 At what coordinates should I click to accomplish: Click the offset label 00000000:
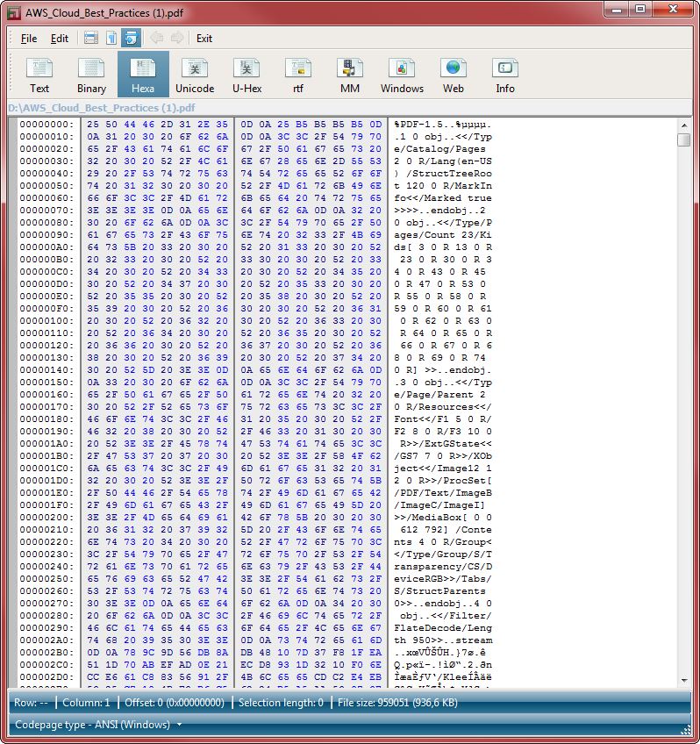(x=47, y=125)
